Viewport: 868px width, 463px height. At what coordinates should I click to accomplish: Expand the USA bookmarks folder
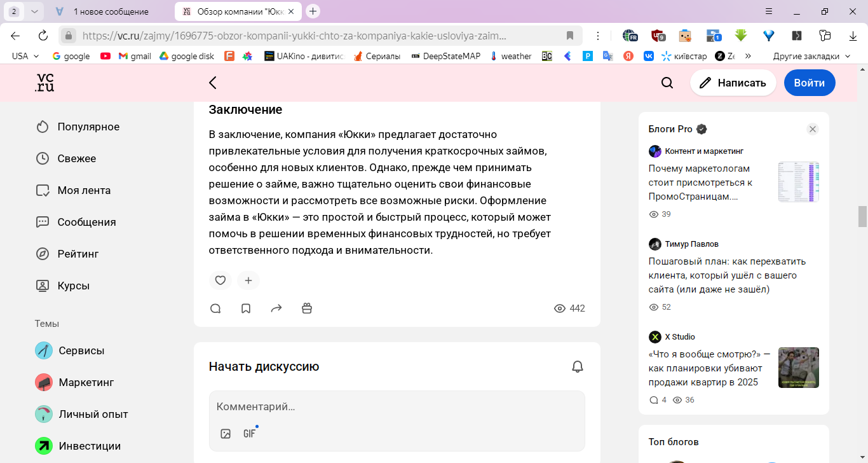coord(25,56)
